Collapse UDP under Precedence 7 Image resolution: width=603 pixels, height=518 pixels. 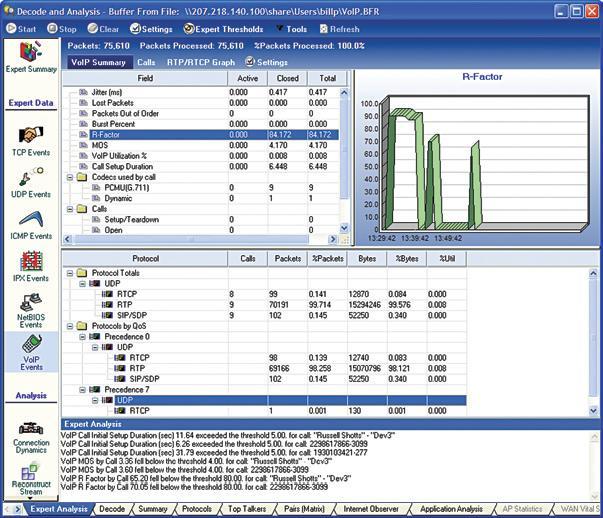click(x=95, y=400)
